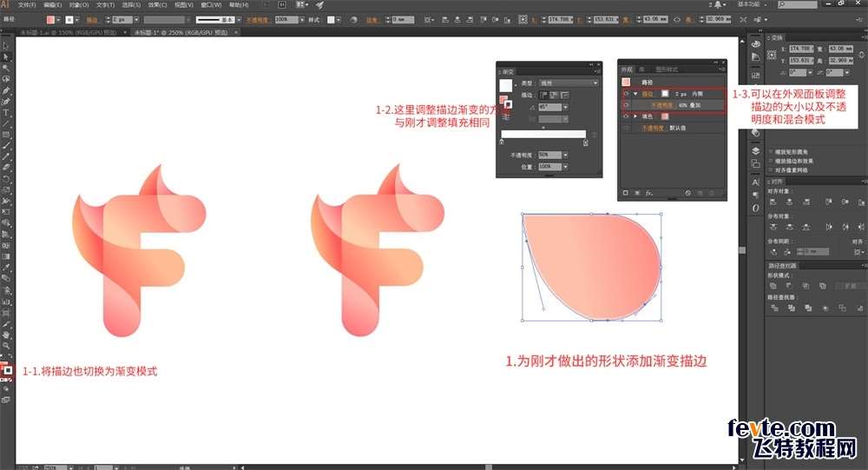Click the first Shape Mode Unite icon in Pathfinder
Screen dimensions: 868x470
coord(773,286)
